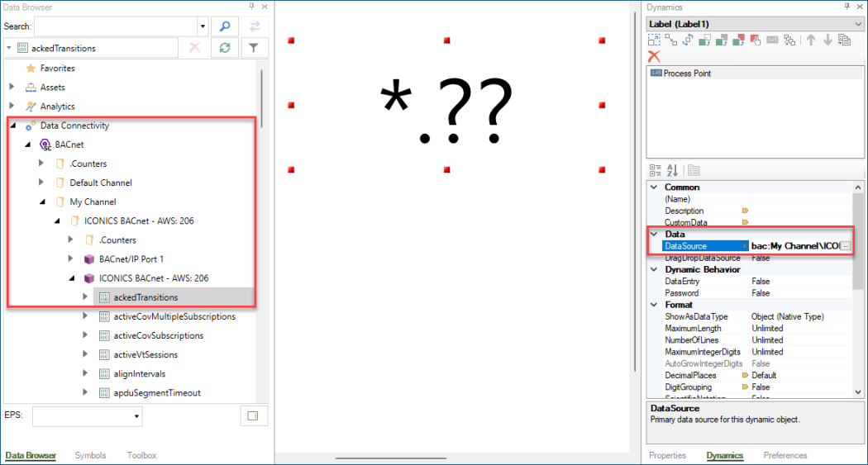Toggle the pin on the Dynamics panel
Image resolution: width=868 pixels, height=465 pixels.
coord(847,7)
